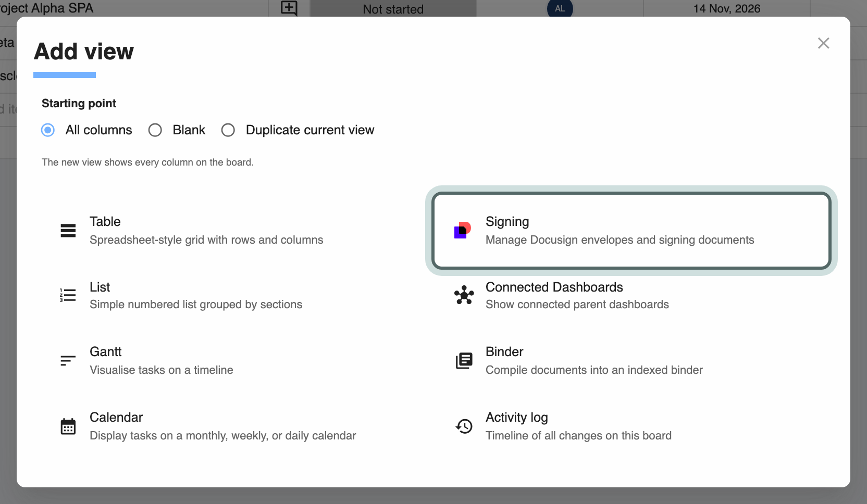Click Display tasks on a monthly calendar text

[x=223, y=436]
